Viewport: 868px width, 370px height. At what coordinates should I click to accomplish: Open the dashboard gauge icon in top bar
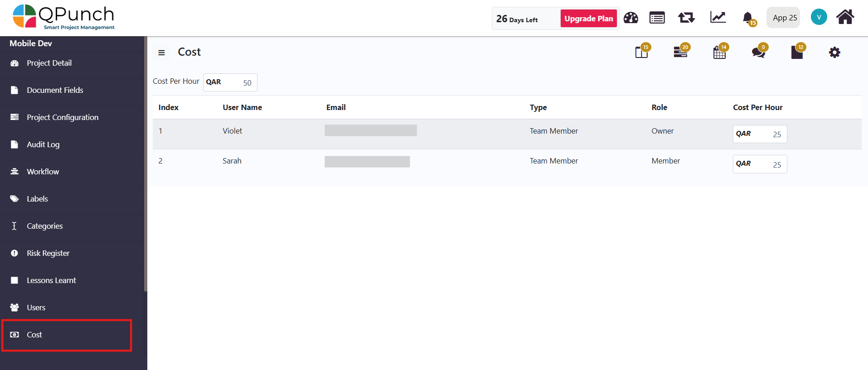coord(630,18)
